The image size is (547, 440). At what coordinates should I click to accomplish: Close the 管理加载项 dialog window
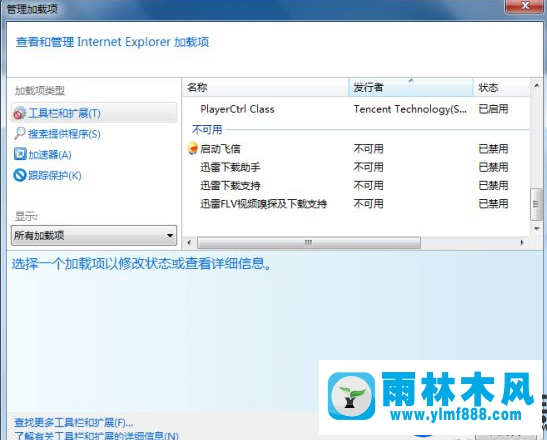[x=524, y=6]
